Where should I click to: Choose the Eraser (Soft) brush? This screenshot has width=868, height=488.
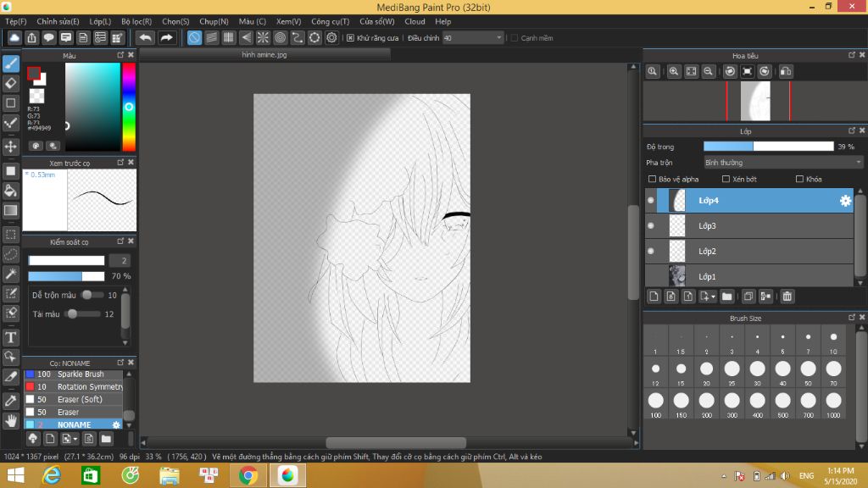click(x=74, y=400)
